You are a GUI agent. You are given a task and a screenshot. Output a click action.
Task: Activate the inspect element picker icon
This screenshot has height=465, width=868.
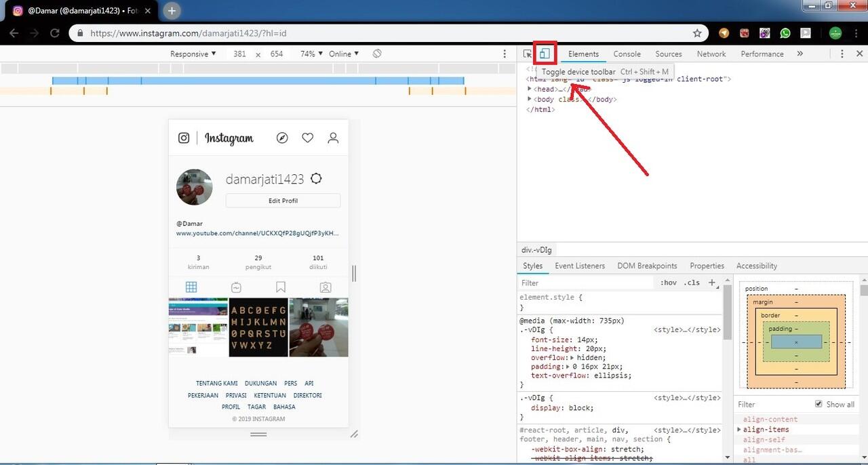pyautogui.click(x=528, y=54)
